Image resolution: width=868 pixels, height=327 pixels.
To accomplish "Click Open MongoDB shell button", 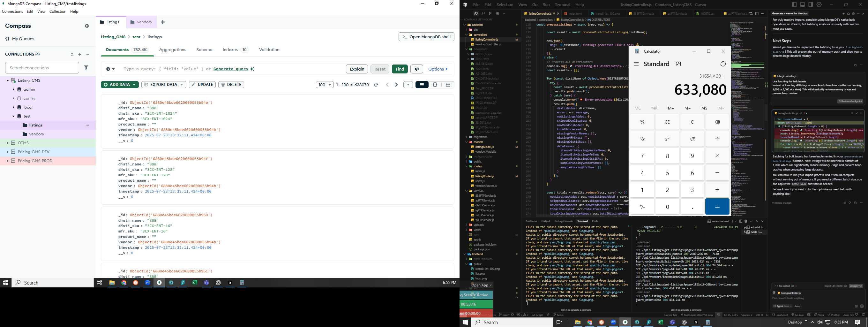I will pyautogui.click(x=426, y=37).
